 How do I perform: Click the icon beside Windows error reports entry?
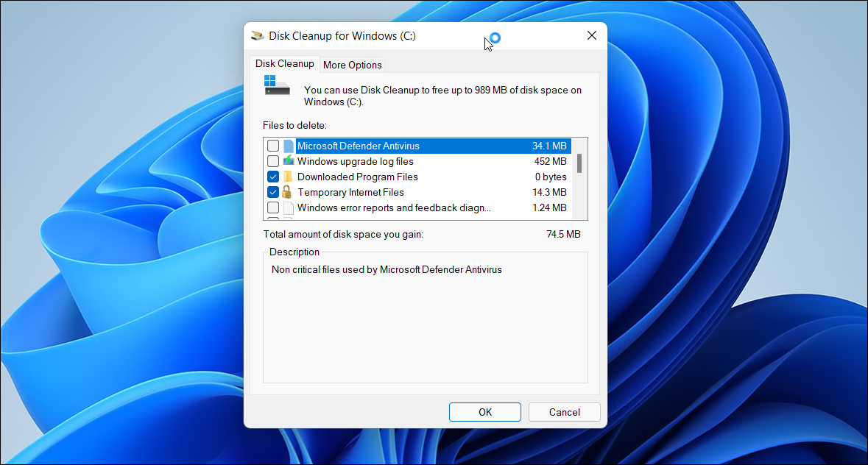point(288,207)
